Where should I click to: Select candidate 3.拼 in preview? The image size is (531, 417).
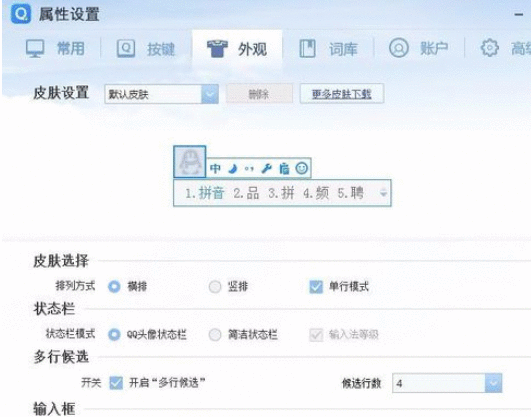click(x=281, y=193)
